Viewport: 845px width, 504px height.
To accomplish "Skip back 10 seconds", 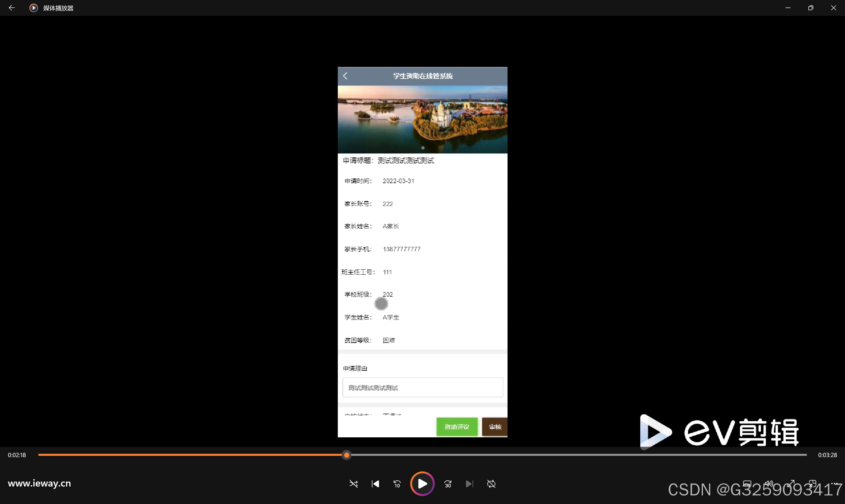I will (x=397, y=484).
